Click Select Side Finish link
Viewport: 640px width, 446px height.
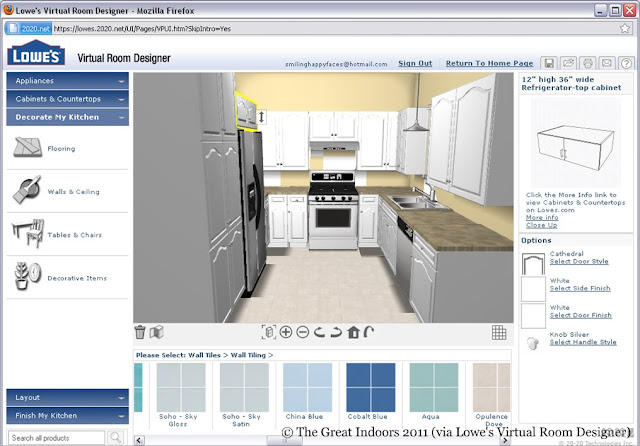(x=580, y=288)
